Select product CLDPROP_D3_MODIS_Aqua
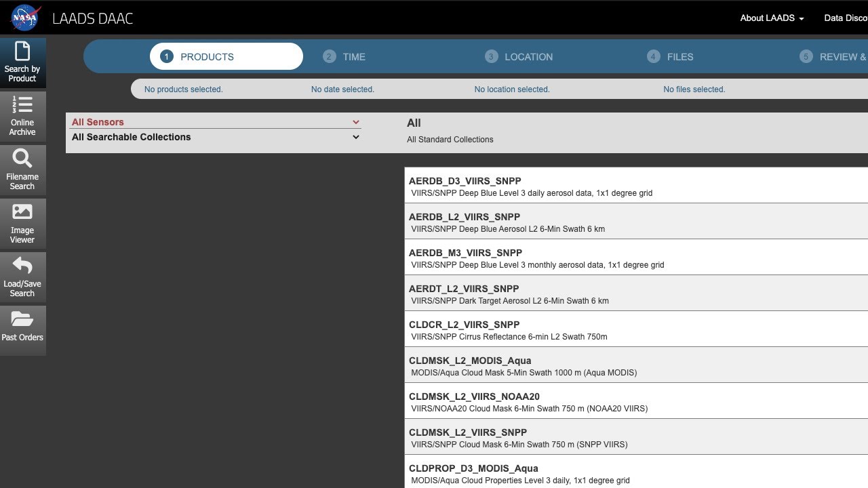 636,472
